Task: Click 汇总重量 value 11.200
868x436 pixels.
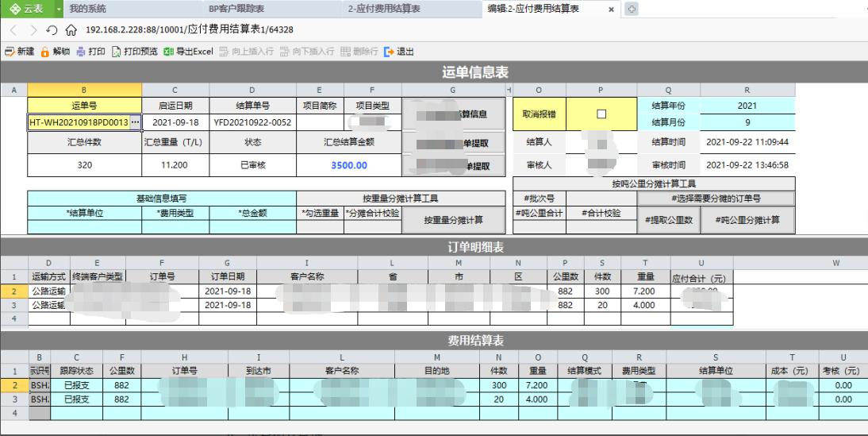Action: pyautogui.click(x=175, y=165)
